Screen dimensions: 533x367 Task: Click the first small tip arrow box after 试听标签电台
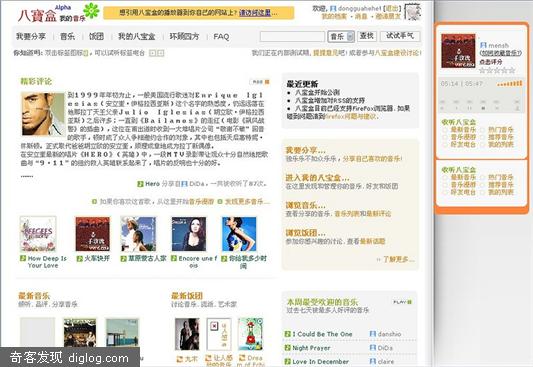[x=153, y=53]
